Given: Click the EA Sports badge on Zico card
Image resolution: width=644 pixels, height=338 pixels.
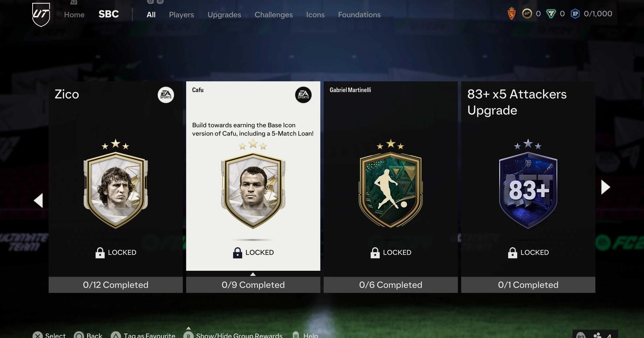Looking at the screenshot, I should click(x=166, y=95).
